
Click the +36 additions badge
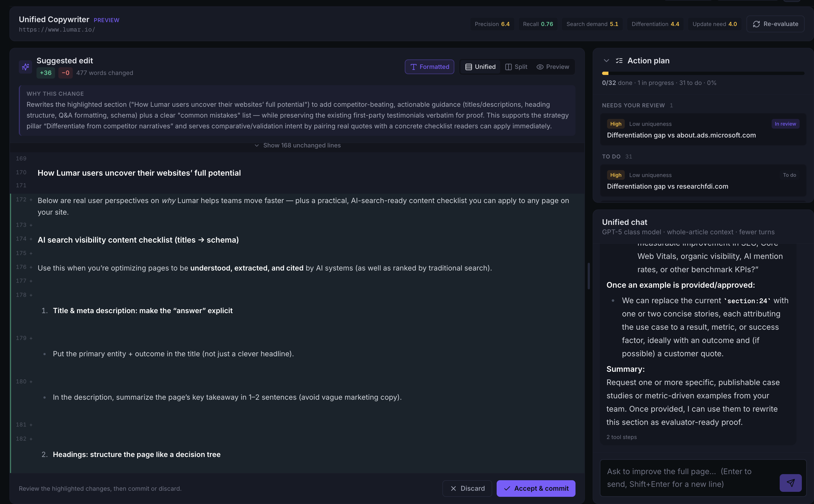click(x=46, y=73)
